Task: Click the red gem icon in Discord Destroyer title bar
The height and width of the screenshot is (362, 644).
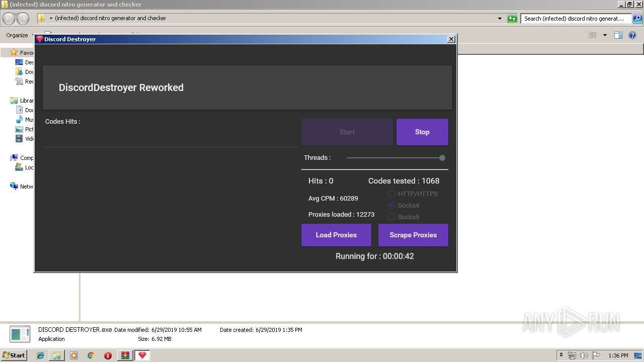Action: point(40,39)
